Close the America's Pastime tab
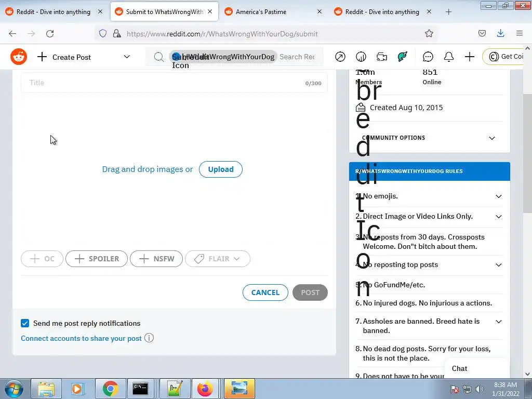The width and height of the screenshot is (532, 399). tap(320, 12)
